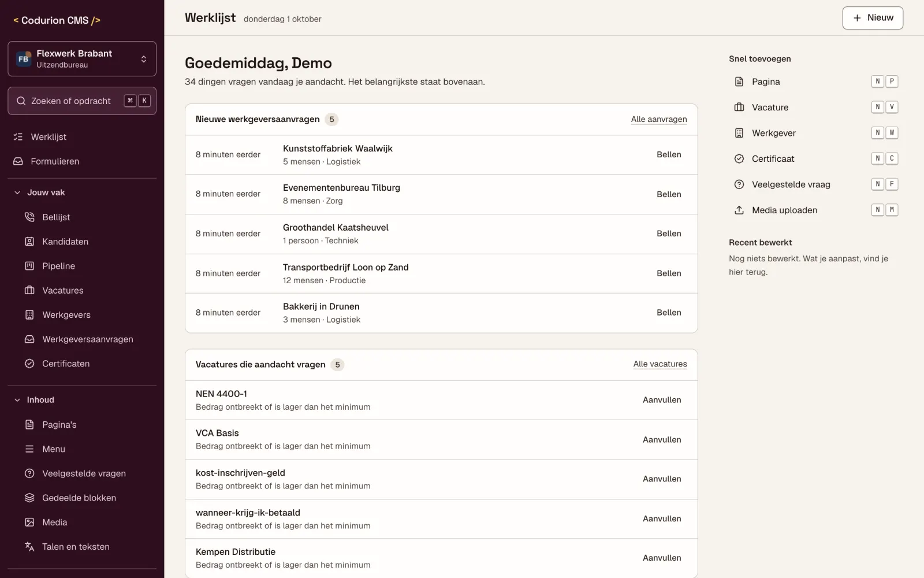924x578 pixels.
Task: Open the Alle aanvragen link
Action: click(659, 119)
